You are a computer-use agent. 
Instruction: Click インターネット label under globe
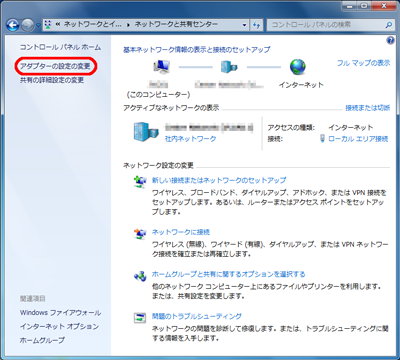tap(301, 85)
